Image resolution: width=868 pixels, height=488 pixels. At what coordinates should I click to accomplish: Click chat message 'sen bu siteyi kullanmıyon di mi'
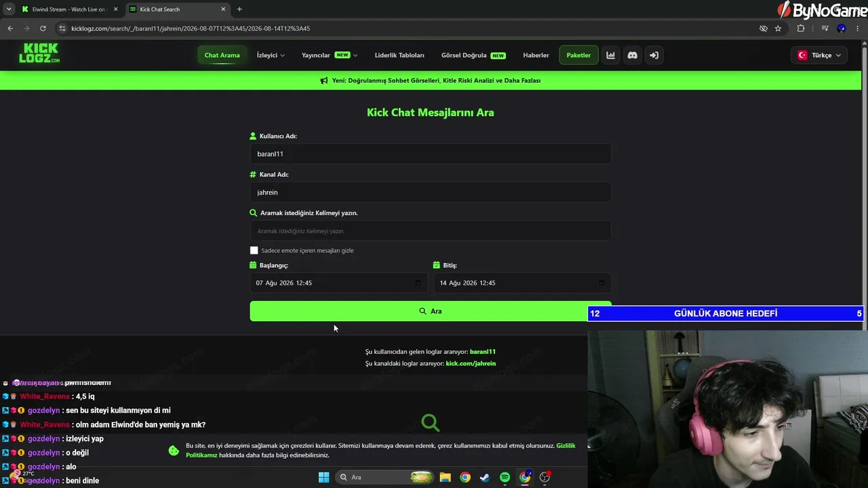[x=118, y=411]
